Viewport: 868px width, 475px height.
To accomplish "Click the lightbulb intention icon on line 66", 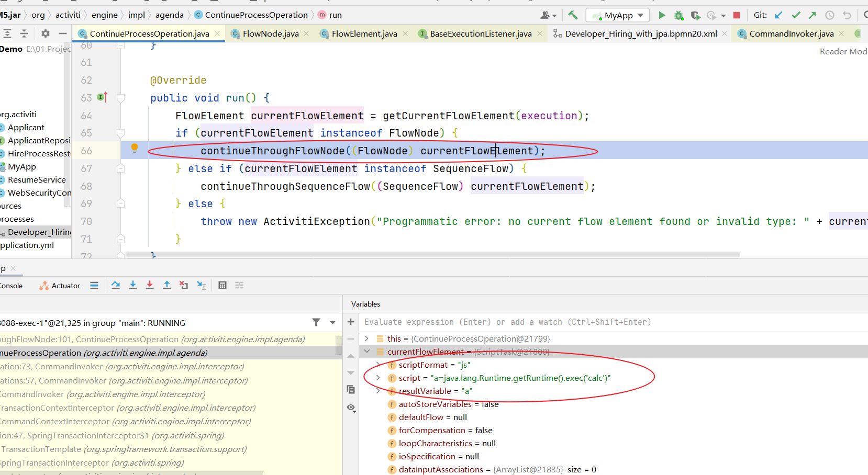I will pos(135,148).
